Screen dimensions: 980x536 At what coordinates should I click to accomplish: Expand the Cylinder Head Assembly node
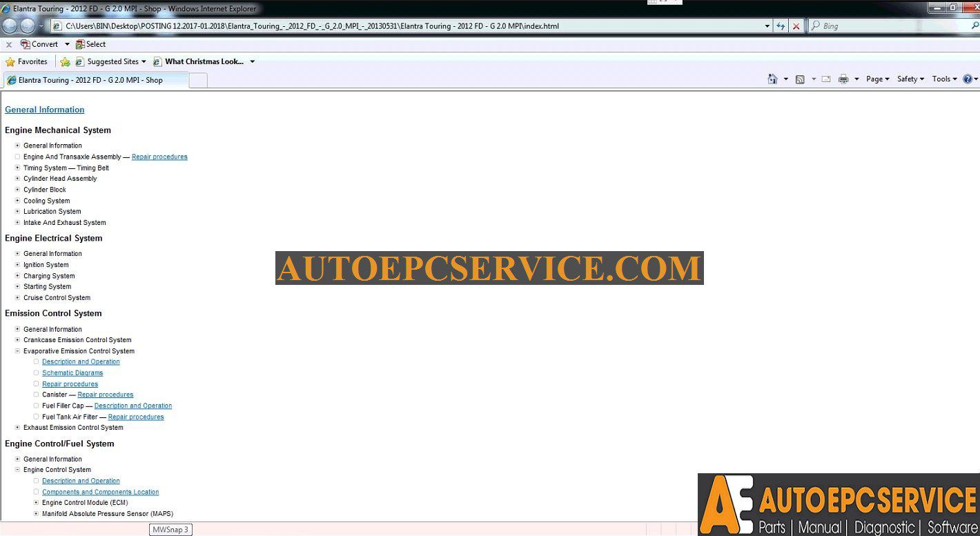(x=18, y=179)
